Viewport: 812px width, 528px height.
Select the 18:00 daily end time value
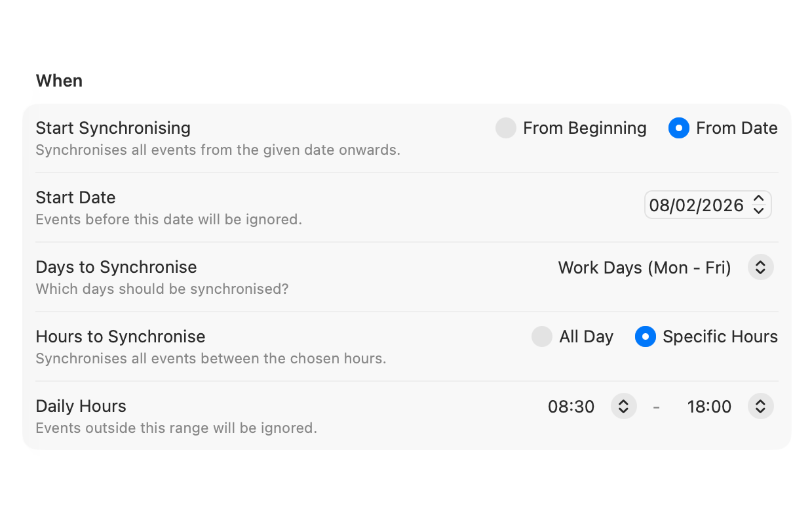[709, 406]
